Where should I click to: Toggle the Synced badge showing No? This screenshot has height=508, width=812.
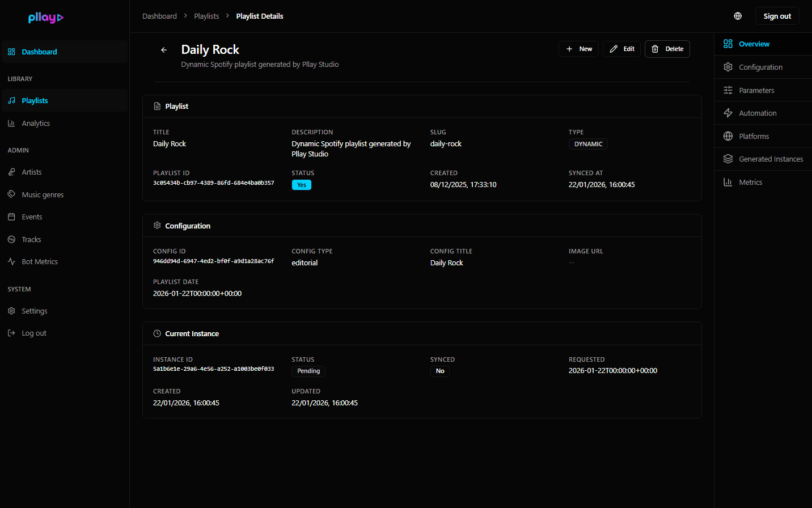440,371
